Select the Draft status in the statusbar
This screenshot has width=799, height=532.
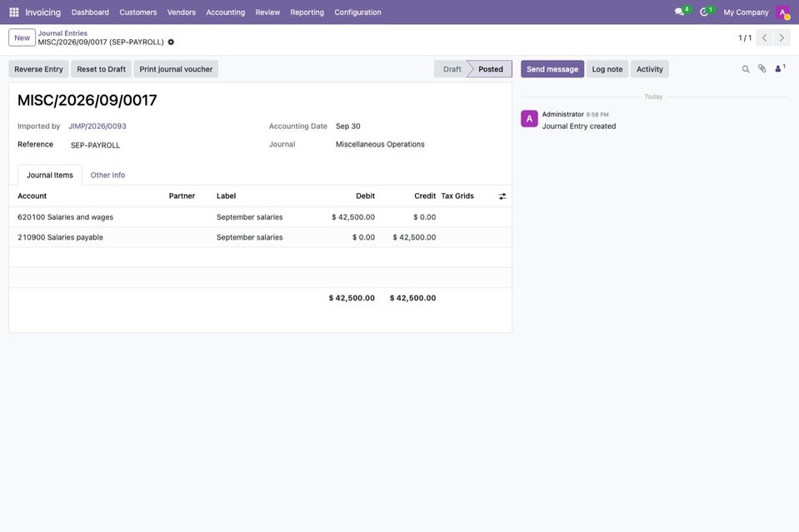click(452, 69)
